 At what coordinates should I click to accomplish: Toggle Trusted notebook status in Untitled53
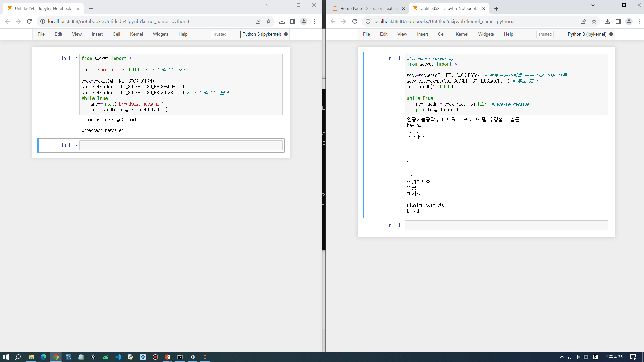[x=545, y=34]
